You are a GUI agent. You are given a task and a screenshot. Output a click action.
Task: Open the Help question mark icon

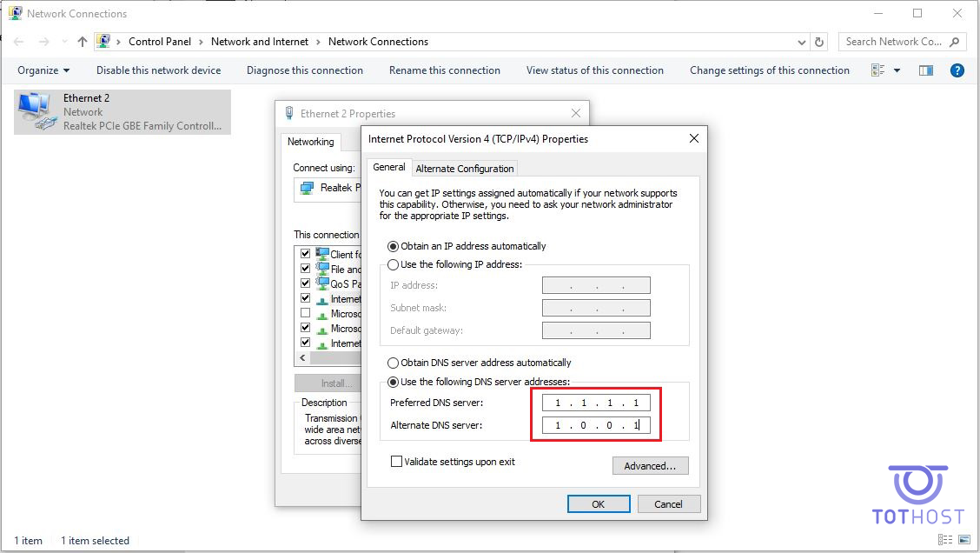click(957, 70)
